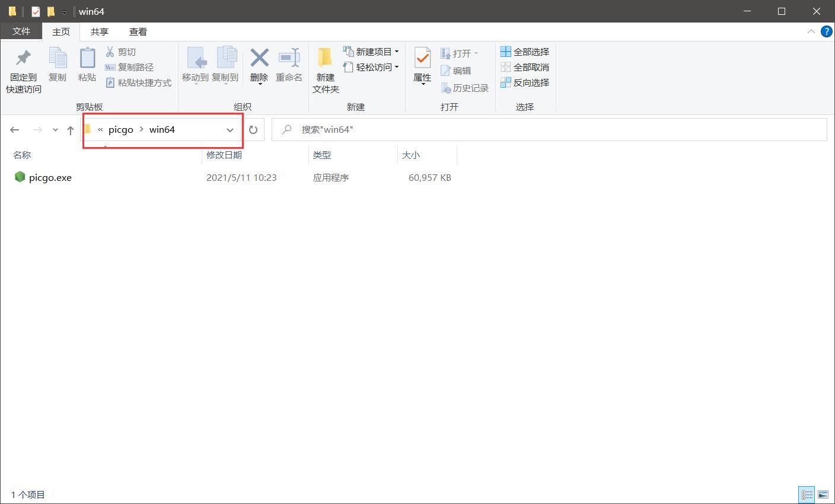This screenshot has width=835, height=504.
Task: Open the Copy To (复制到) command
Action: pyautogui.click(x=225, y=65)
